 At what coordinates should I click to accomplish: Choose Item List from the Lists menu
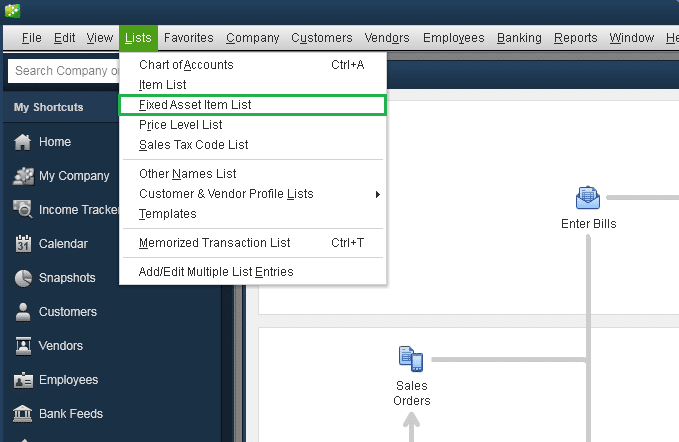(252, 85)
